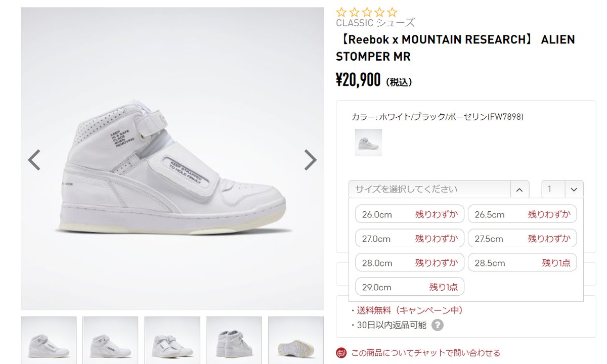Image resolution: width=607 pixels, height=364 pixels.
Task: Open help icon for 30-day returns
Action: coord(438,325)
